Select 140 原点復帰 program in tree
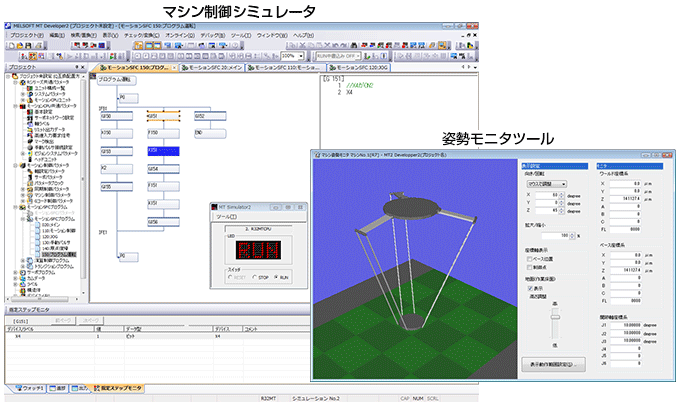Image resolution: width=680 pixels, height=407 pixels. point(56,249)
